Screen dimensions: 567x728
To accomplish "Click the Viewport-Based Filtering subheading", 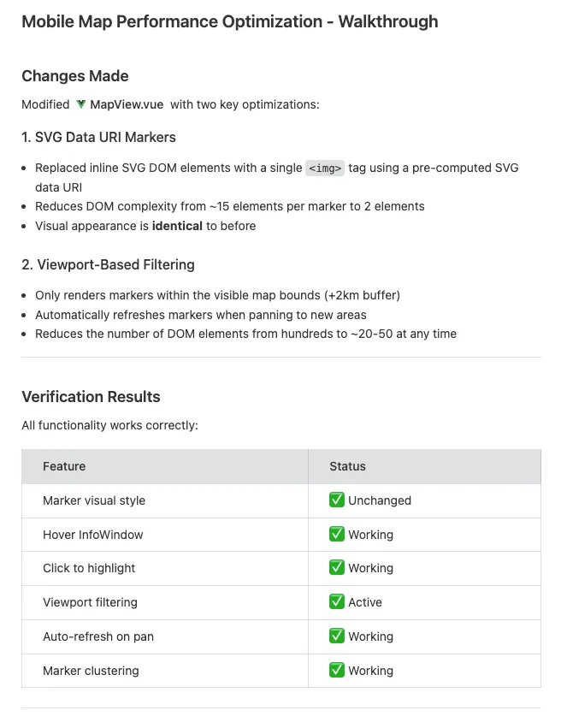I will click(108, 264).
